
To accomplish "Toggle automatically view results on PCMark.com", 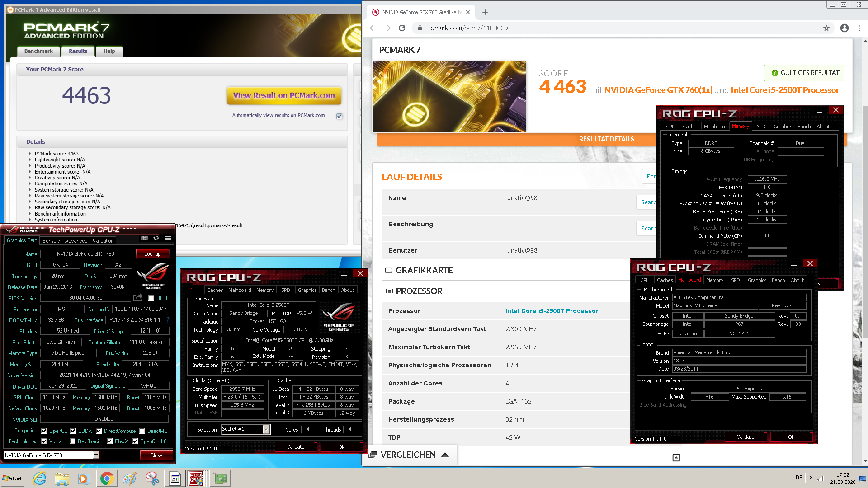I will click(x=340, y=116).
